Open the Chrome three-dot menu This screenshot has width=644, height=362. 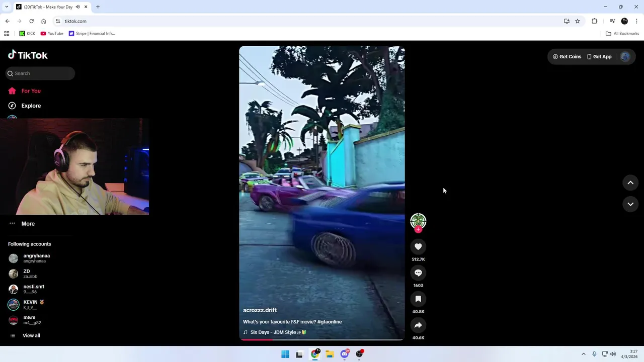tap(636, 21)
